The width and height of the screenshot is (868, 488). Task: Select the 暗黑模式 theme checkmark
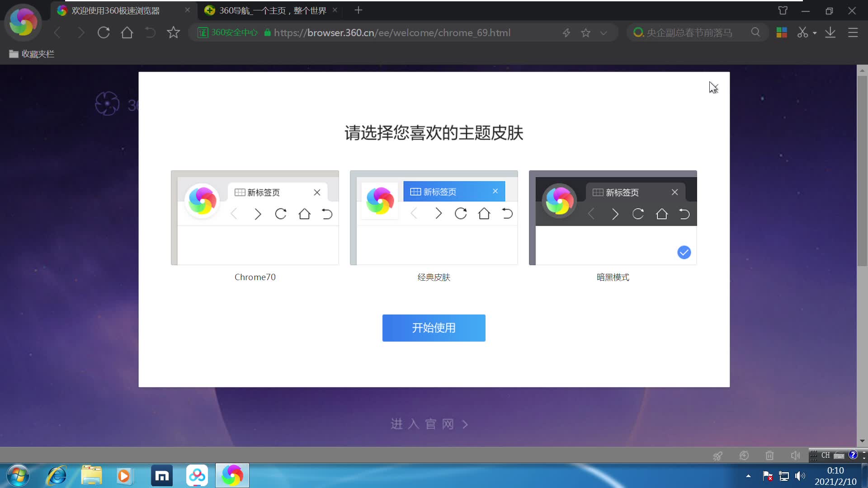click(684, 253)
